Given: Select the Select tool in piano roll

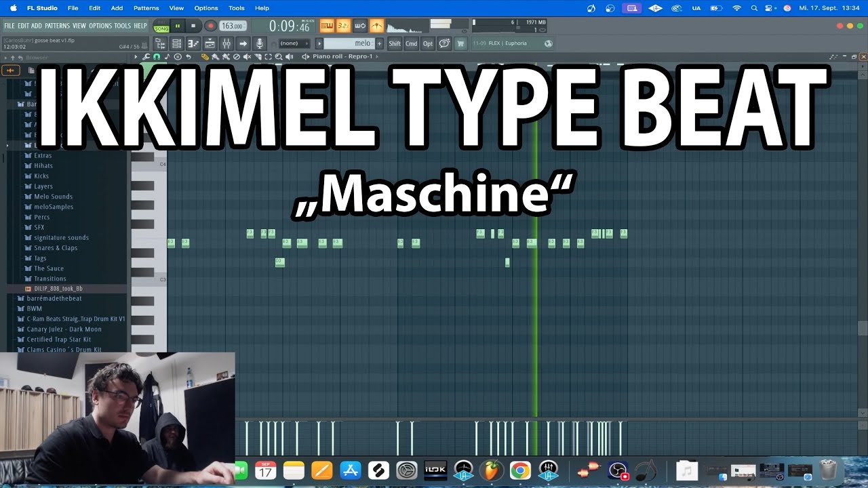Looking at the screenshot, I should [268, 57].
